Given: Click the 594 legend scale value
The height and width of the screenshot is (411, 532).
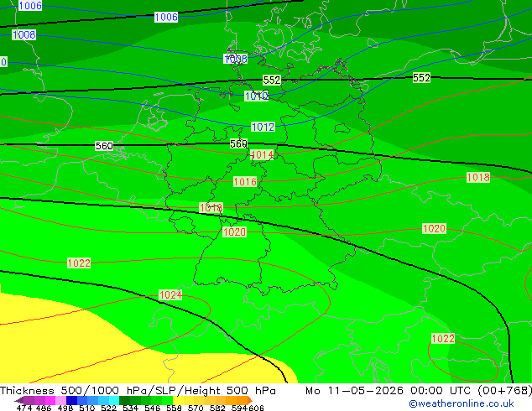Looking at the screenshot, I should point(239,408).
